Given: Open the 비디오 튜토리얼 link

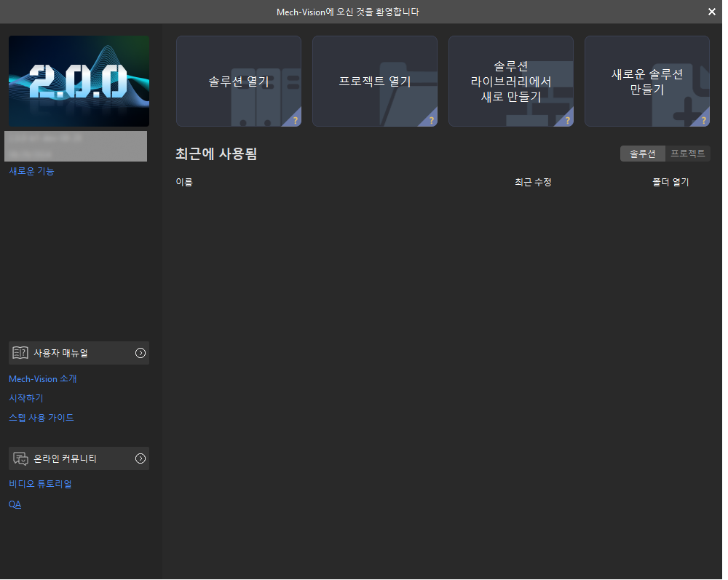Looking at the screenshot, I should coord(40,484).
